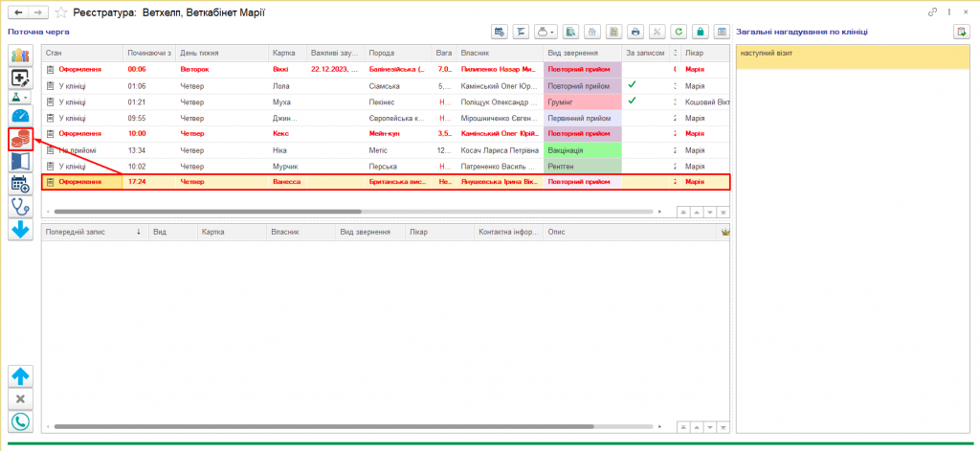Click the gray X button in sidebar
This screenshot has height=451, width=980.
pyautogui.click(x=21, y=399)
